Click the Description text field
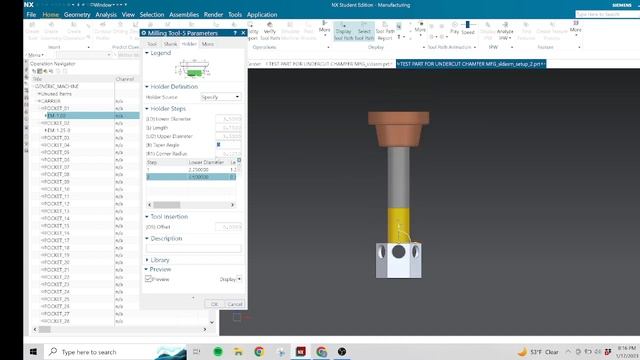This screenshot has height=360, width=640. 193,248
